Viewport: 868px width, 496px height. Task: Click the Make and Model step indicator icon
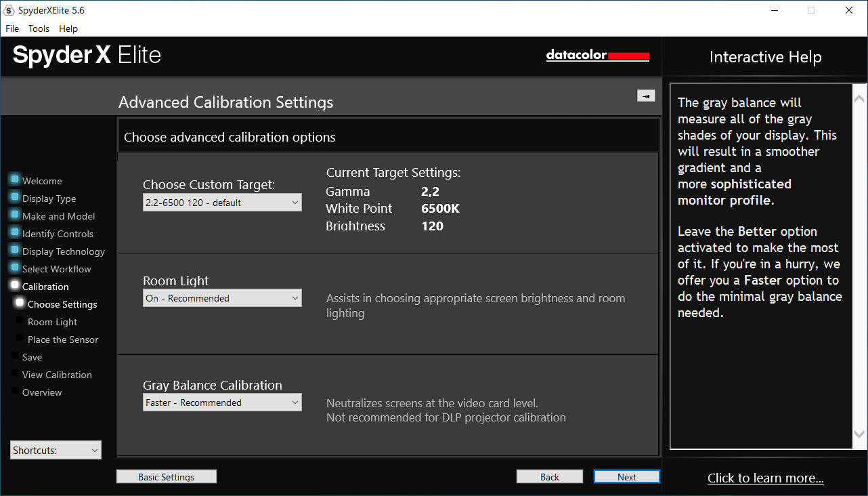[x=14, y=215]
